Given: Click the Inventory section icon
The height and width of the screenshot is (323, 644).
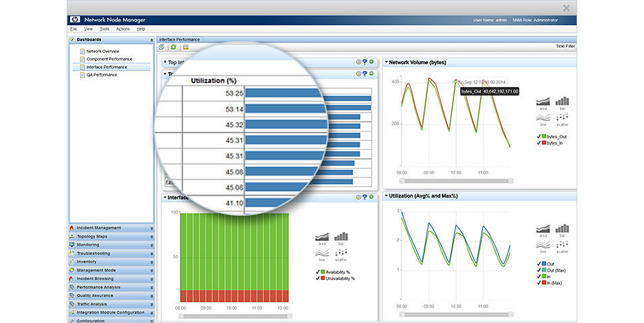Looking at the screenshot, I should (72, 262).
